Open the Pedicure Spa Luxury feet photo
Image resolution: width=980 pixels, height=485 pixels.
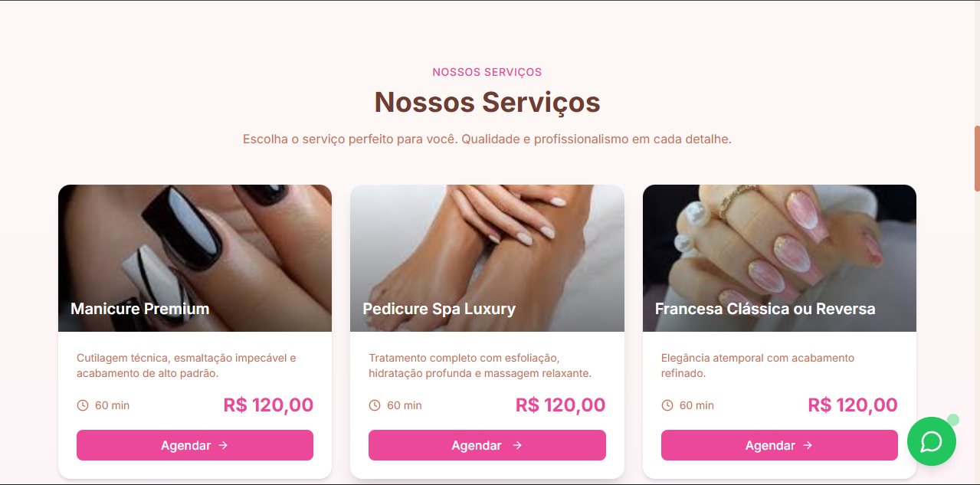pyautogui.click(x=487, y=258)
